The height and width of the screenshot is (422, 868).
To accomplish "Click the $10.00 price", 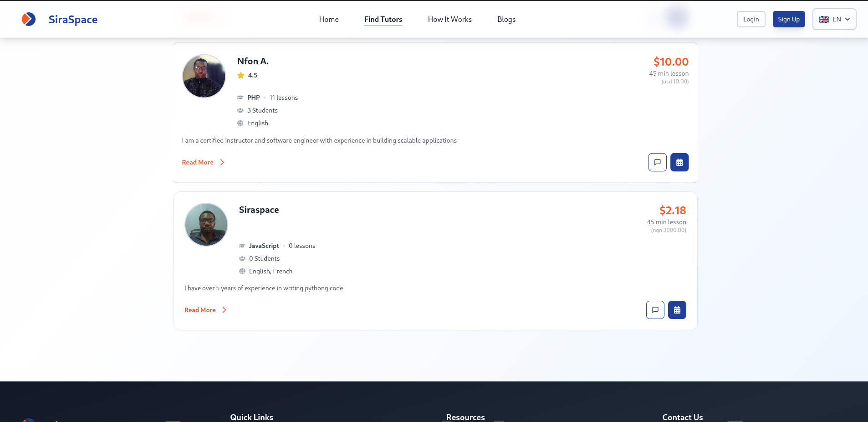I will [671, 62].
